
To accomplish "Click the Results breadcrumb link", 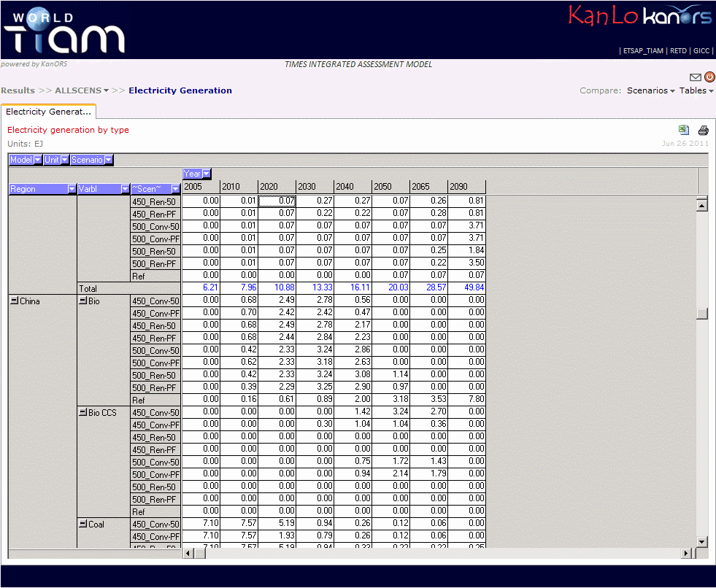I will (x=18, y=90).
